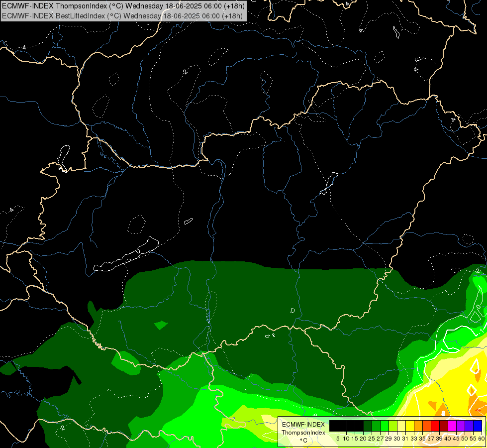487x448 pixels.
Task: Click the legend tick value 31
Action: point(405,439)
